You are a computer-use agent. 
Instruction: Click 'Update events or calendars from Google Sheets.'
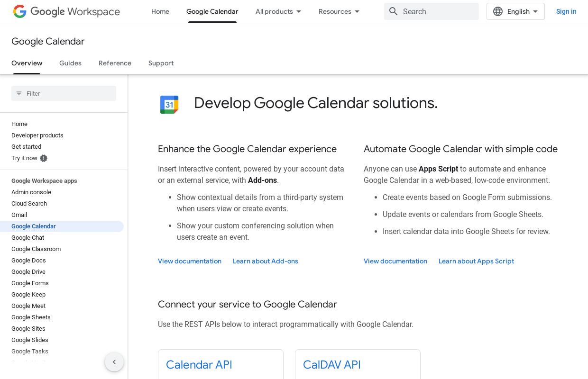(463, 214)
